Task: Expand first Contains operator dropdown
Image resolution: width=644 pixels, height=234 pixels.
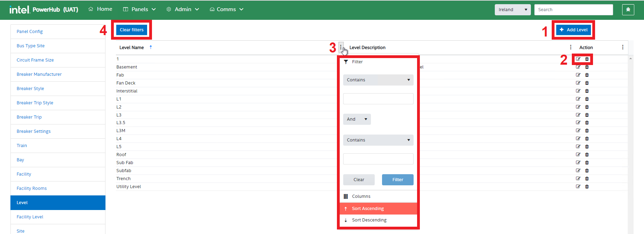Action: tap(378, 80)
